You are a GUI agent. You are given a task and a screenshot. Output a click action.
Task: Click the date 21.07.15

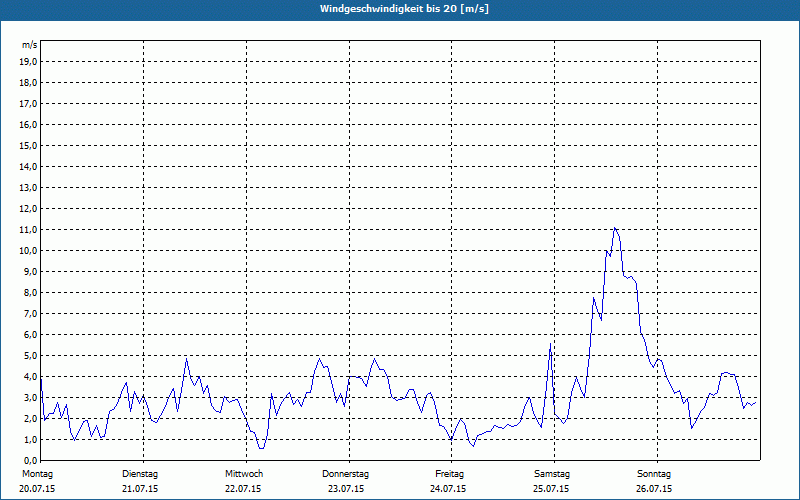140,489
